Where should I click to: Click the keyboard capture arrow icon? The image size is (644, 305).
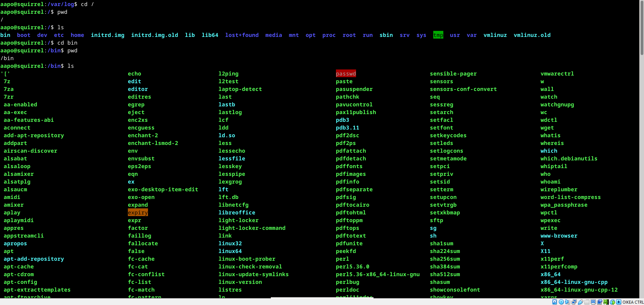(x=618, y=302)
